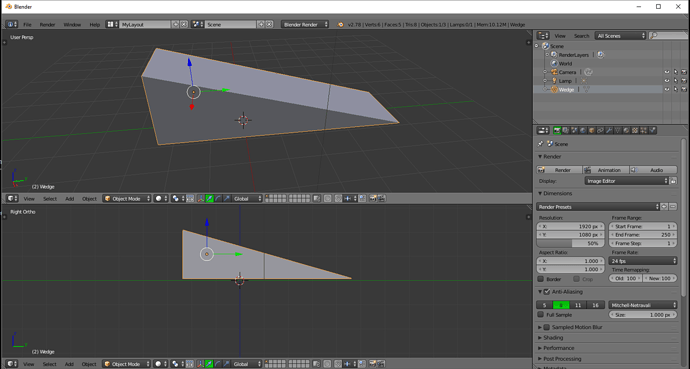Enable the Border checkbox

point(541,279)
